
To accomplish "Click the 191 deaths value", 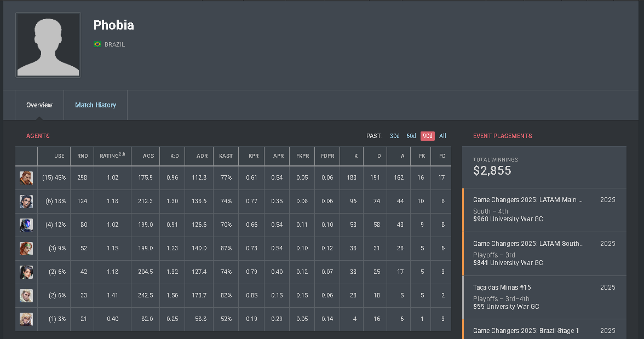I will pyautogui.click(x=375, y=178).
